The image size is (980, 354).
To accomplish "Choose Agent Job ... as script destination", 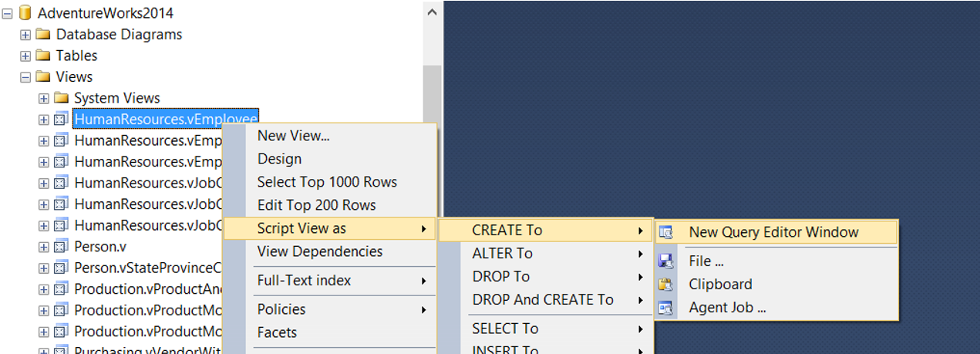I will coord(776,308).
